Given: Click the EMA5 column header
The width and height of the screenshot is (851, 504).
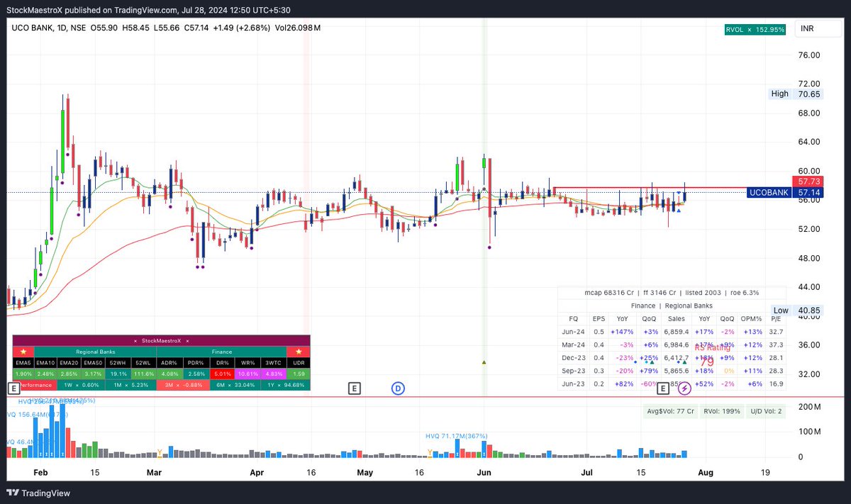Looking at the screenshot, I should [23, 362].
